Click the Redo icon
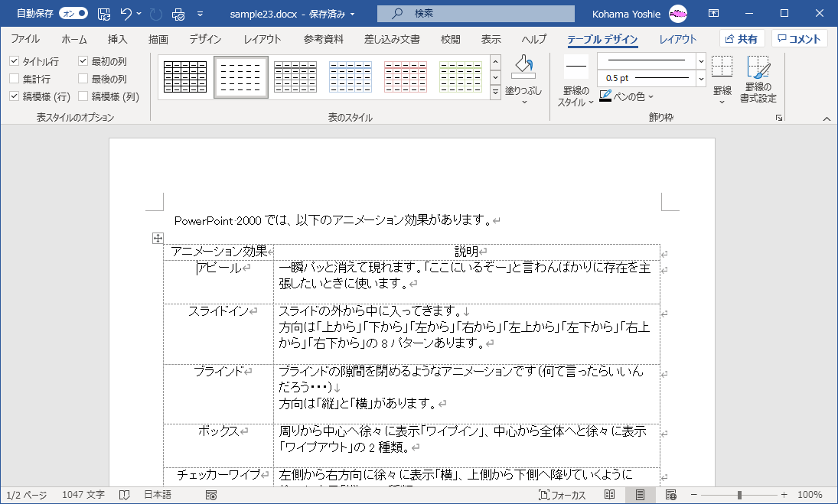The width and height of the screenshot is (838, 504). (x=156, y=14)
